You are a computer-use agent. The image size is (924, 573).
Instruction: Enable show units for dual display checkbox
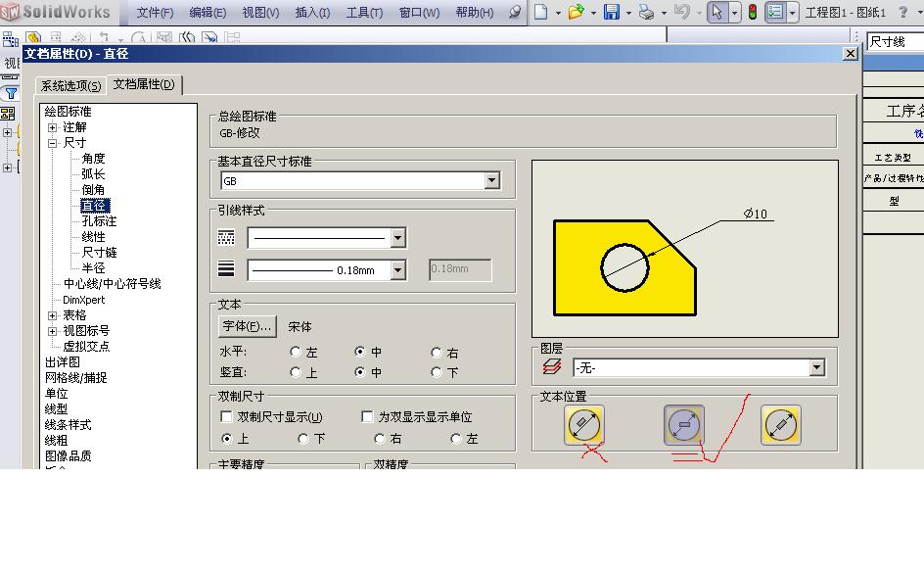coord(367,417)
